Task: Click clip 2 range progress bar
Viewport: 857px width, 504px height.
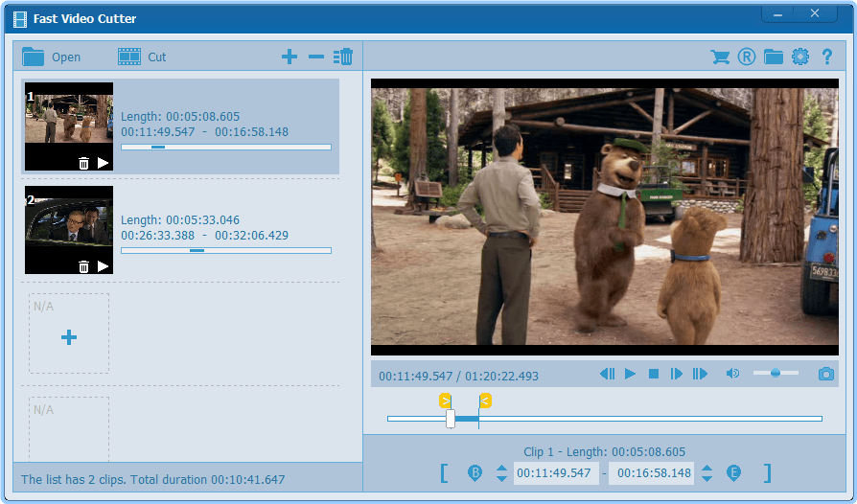Action: pyautogui.click(x=226, y=251)
